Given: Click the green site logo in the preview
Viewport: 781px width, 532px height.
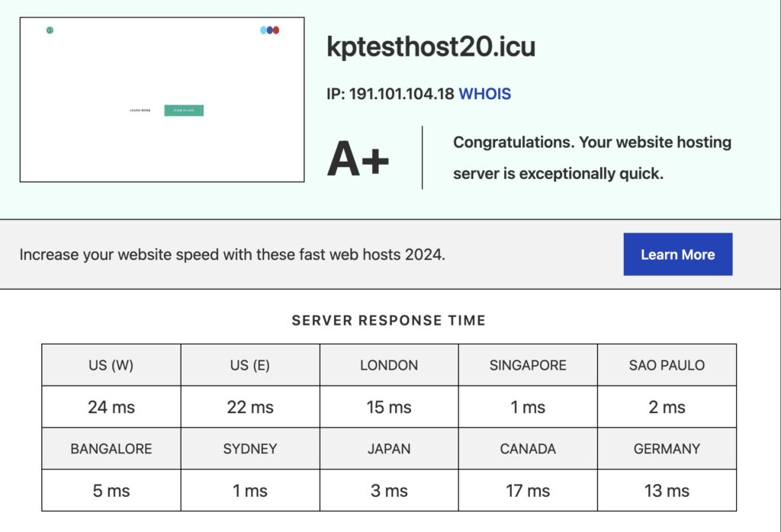Looking at the screenshot, I should 48,30.
